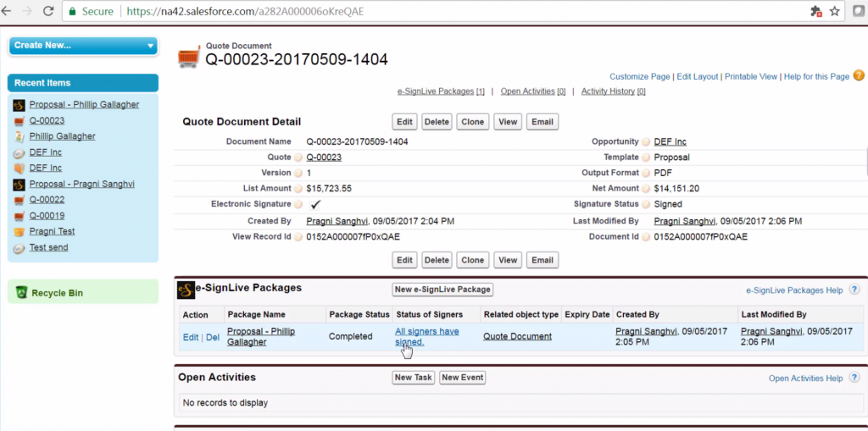868x431 pixels.
Task: Open the Open Activities Help link
Action: coord(805,379)
